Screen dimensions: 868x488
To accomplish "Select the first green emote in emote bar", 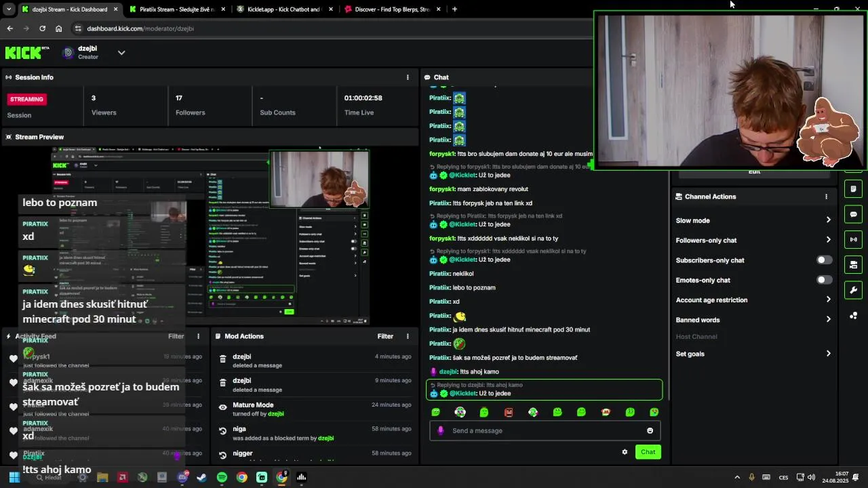I will 436,412.
